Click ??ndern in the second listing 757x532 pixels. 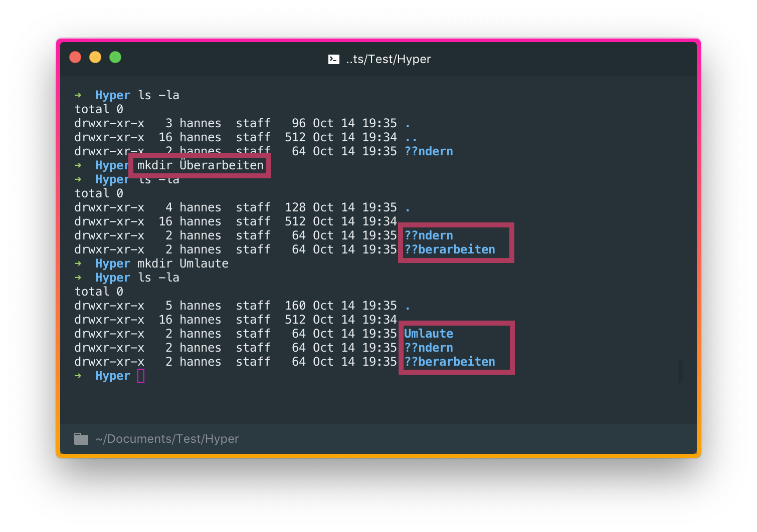(429, 235)
